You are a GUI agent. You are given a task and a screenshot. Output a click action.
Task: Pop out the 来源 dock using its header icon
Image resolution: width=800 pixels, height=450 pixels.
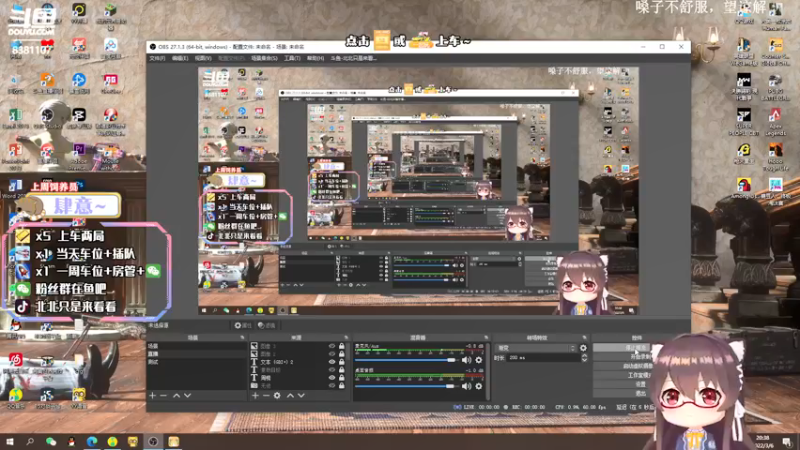pyautogui.click(x=346, y=338)
